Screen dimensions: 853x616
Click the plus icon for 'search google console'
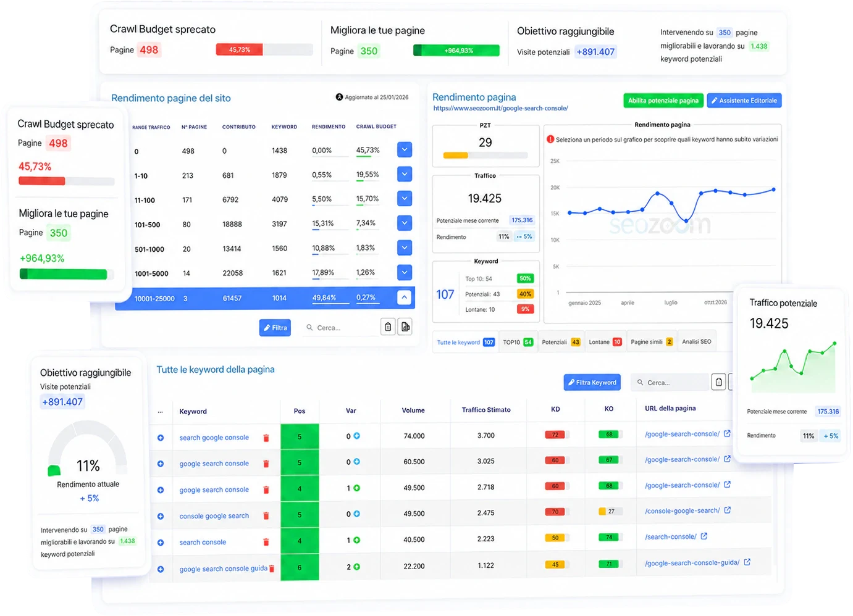point(161,438)
